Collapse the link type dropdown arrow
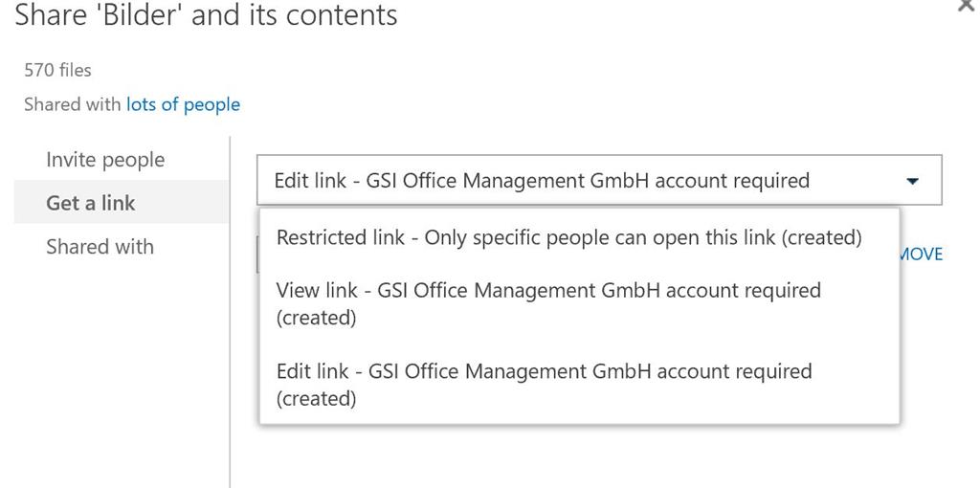This screenshot has width=980, height=488. [x=912, y=181]
